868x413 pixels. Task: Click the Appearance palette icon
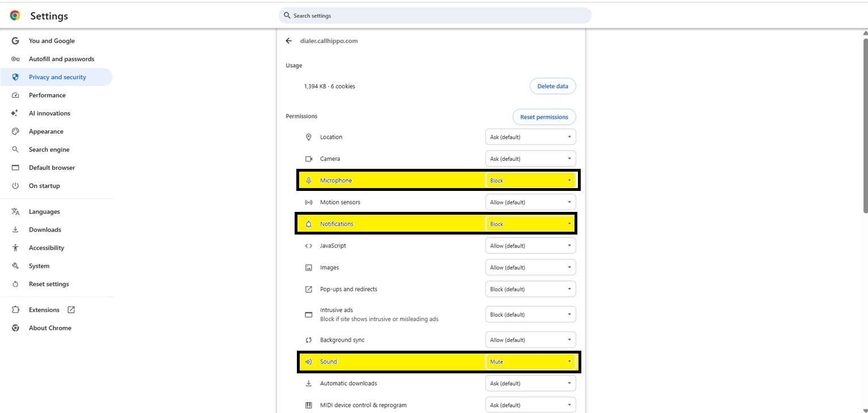click(15, 131)
